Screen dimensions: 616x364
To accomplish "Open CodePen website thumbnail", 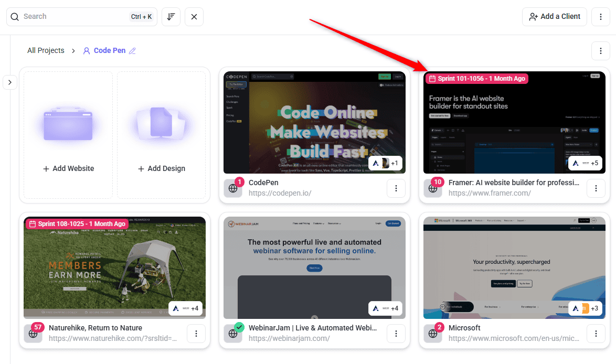I will [314, 123].
